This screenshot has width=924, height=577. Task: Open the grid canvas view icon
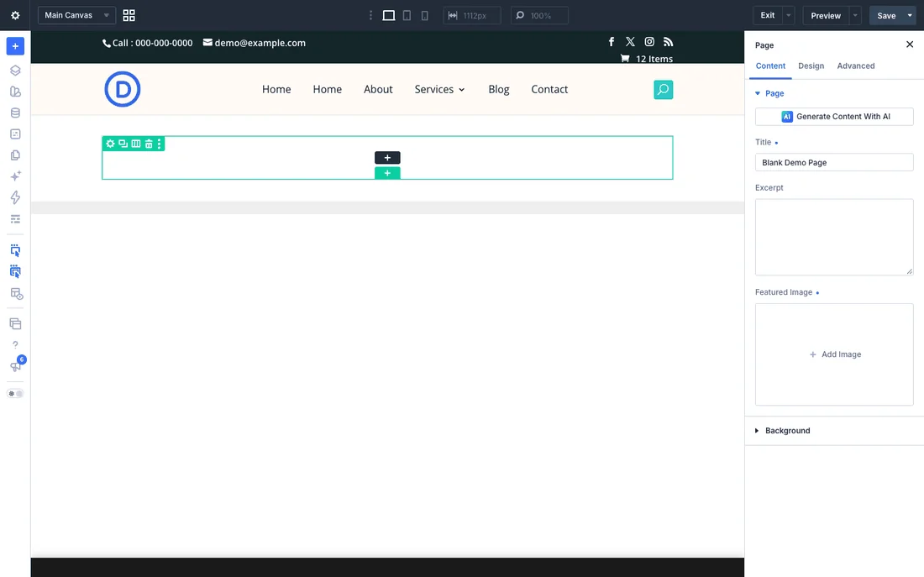click(129, 15)
